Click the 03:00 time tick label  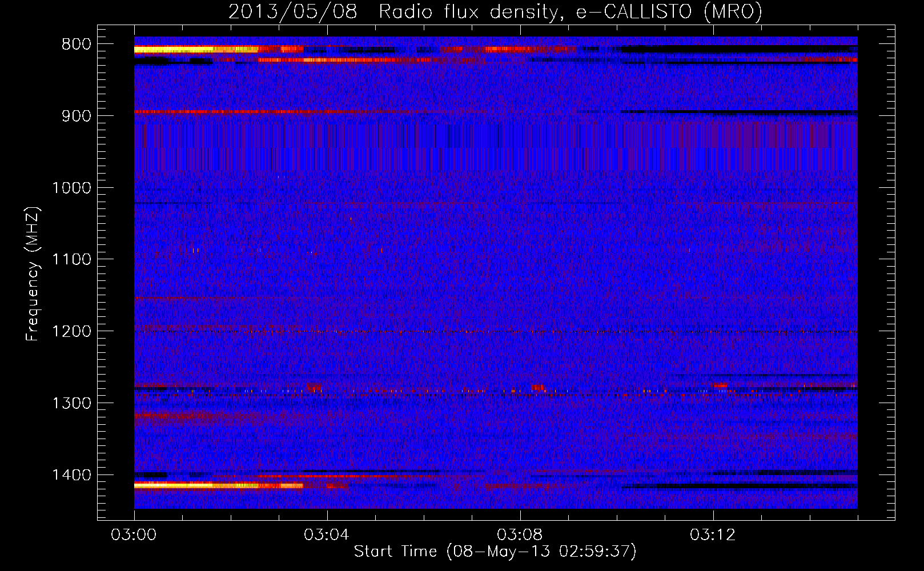[x=134, y=535]
